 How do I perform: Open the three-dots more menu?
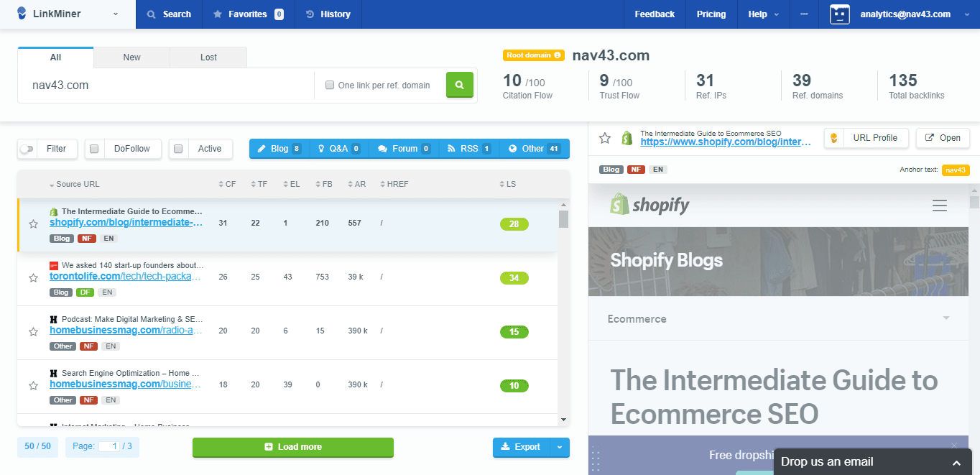(x=804, y=14)
